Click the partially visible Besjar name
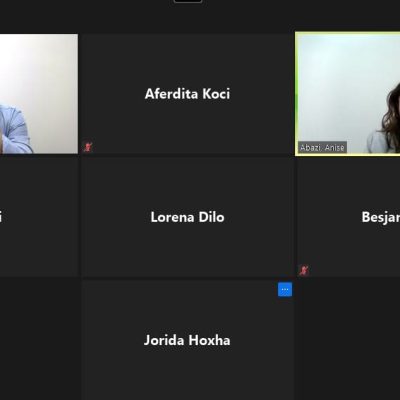The height and width of the screenshot is (400, 400). (x=381, y=217)
